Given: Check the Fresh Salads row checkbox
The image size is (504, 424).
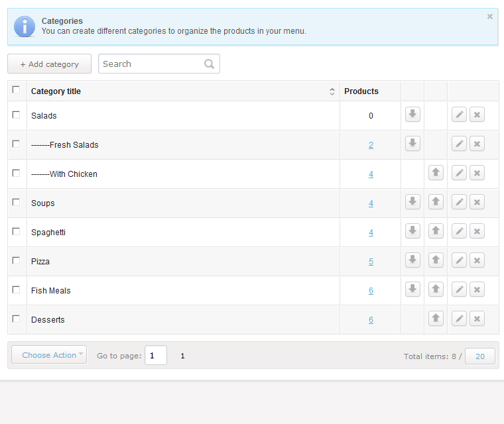Looking at the screenshot, I should 16,144.
